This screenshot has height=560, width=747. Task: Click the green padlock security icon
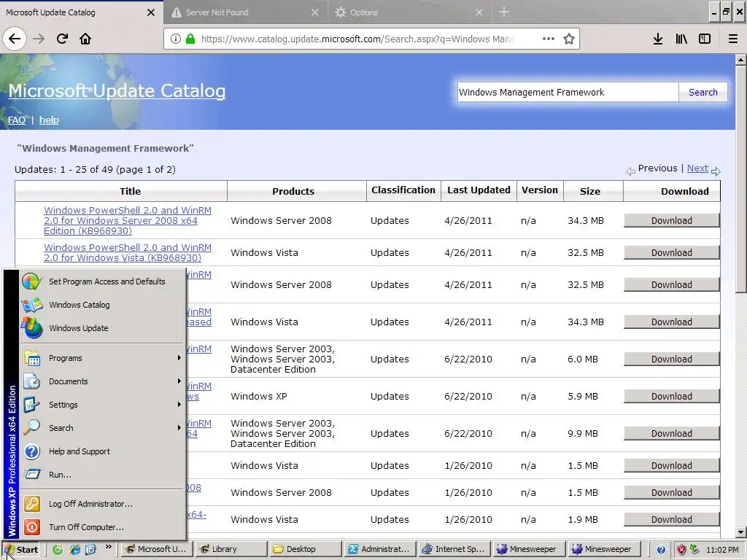(190, 39)
